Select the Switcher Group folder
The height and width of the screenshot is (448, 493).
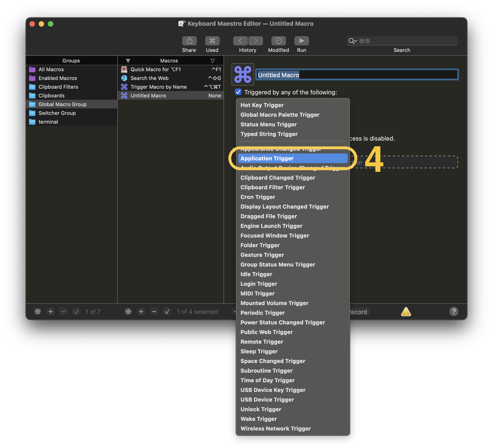(x=57, y=113)
